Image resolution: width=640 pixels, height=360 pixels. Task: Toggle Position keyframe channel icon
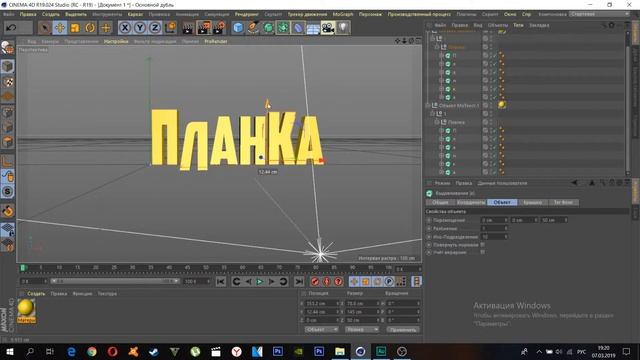(354, 281)
